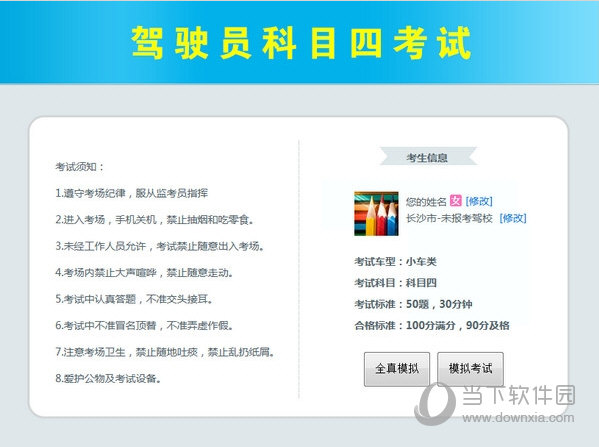The width and height of the screenshot is (599, 447).
Task: Click the colored pencils avatar image
Action: pos(376,214)
